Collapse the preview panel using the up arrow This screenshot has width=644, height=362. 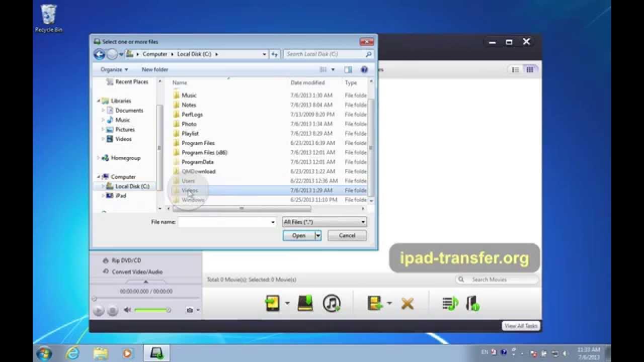pyautogui.click(x=146, y=282)
